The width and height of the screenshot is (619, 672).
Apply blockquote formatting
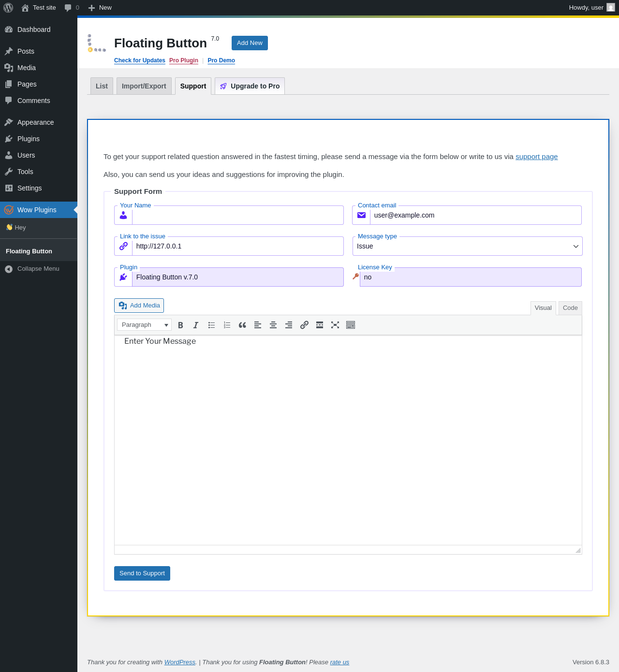(x=242, y=325)
